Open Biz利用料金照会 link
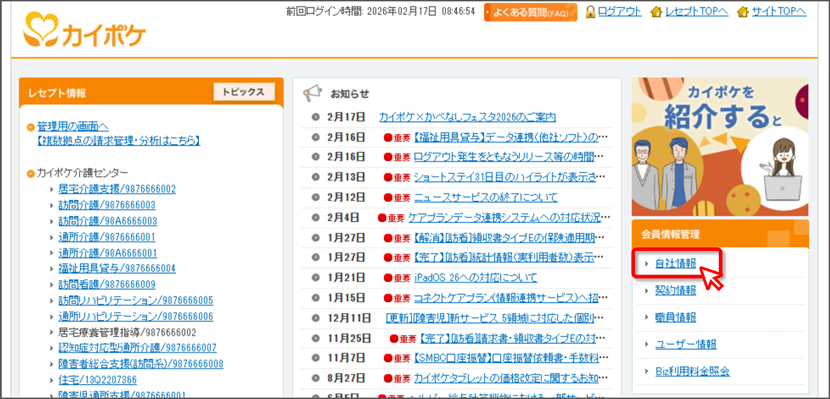The image size is (830, 399). [692, 371]
